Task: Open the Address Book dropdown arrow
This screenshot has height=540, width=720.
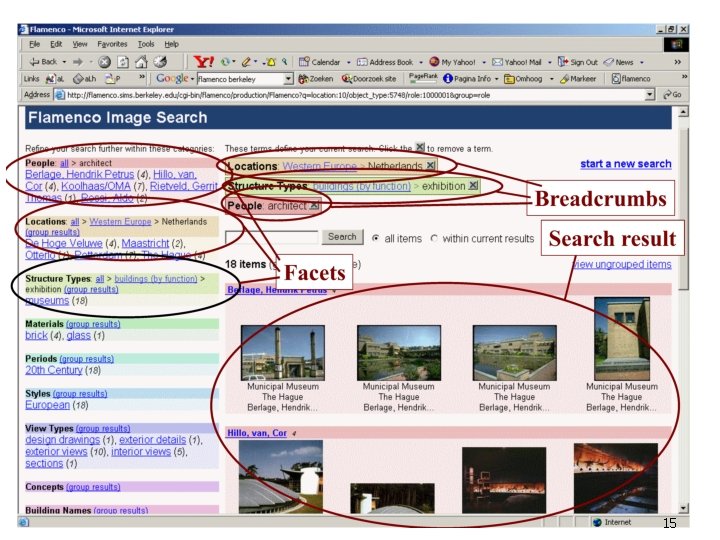Action: coord(421,62)
